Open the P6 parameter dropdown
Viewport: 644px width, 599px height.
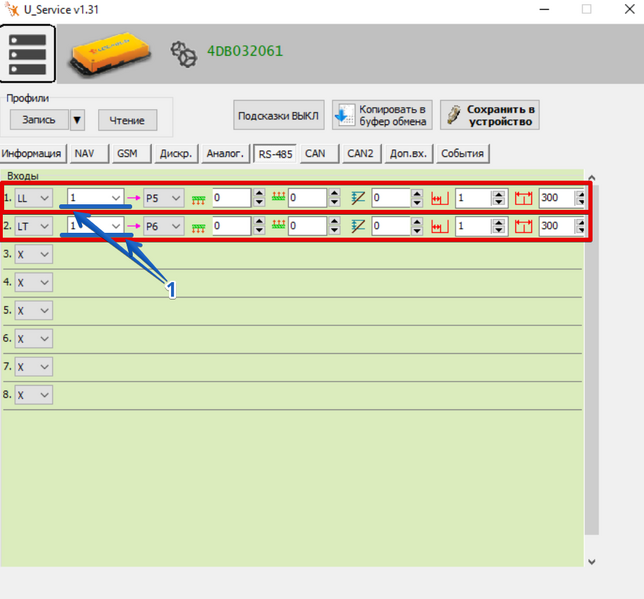pyautogui.click(x=163, y=226)
